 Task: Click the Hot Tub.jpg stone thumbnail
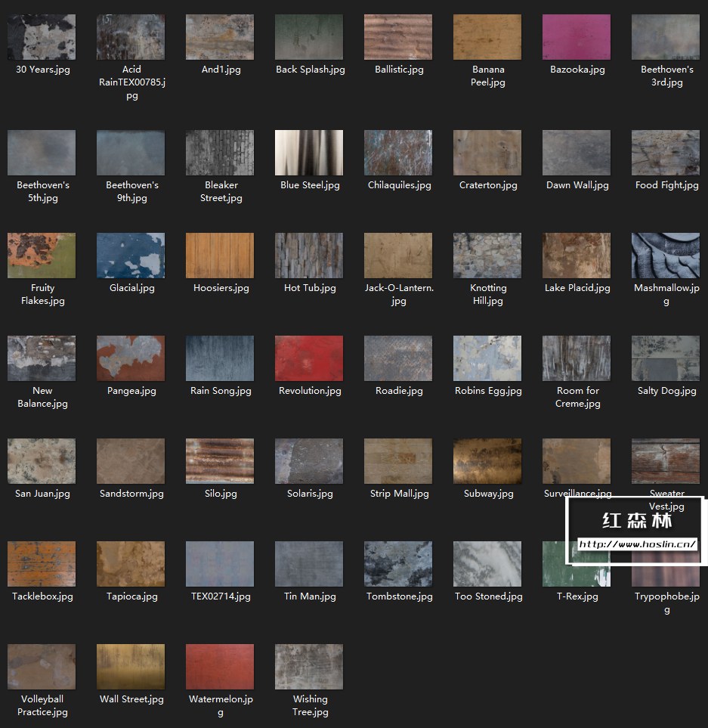pyautogui.click(x=309, y=256)
